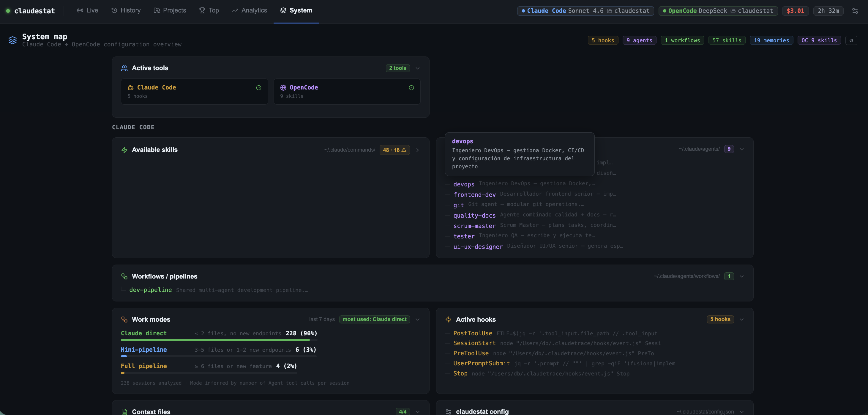
Task: Click the 48 · 18 warning badge
Action: 394,150
